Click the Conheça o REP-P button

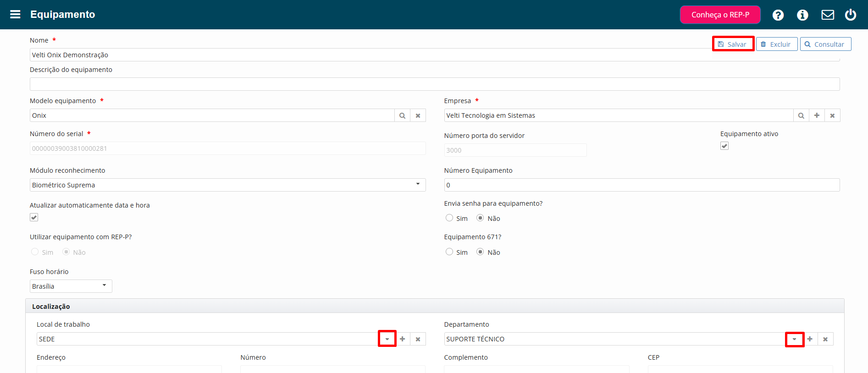[720, 15]
